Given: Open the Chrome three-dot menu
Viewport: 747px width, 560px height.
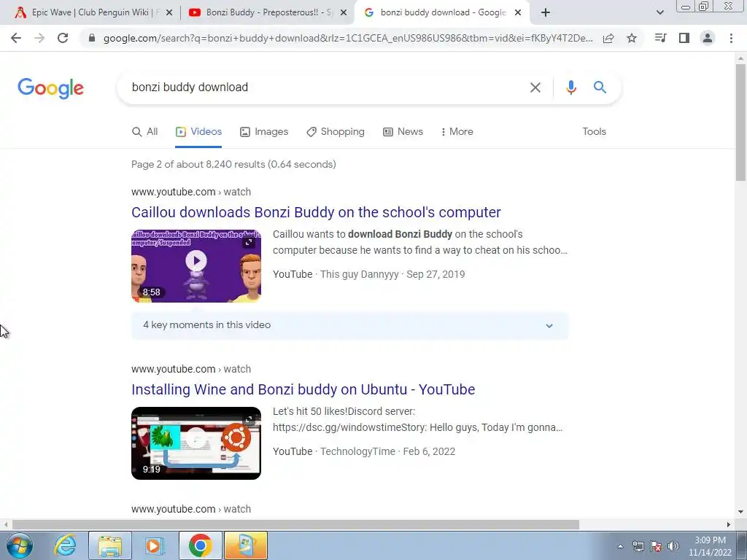Looking at the screenshot, I should click(x=731, y=38).
